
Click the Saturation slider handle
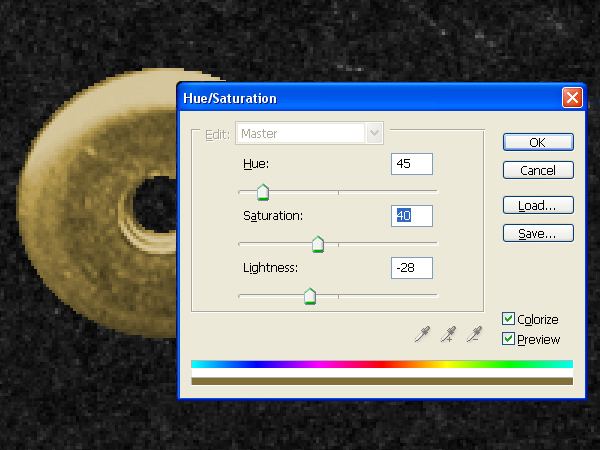(x=318, y=244)
